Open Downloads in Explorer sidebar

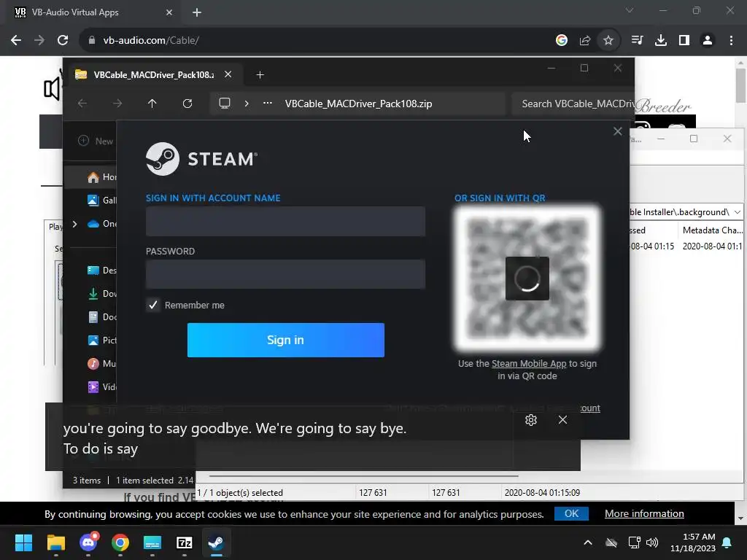click(x=102, y=294)
